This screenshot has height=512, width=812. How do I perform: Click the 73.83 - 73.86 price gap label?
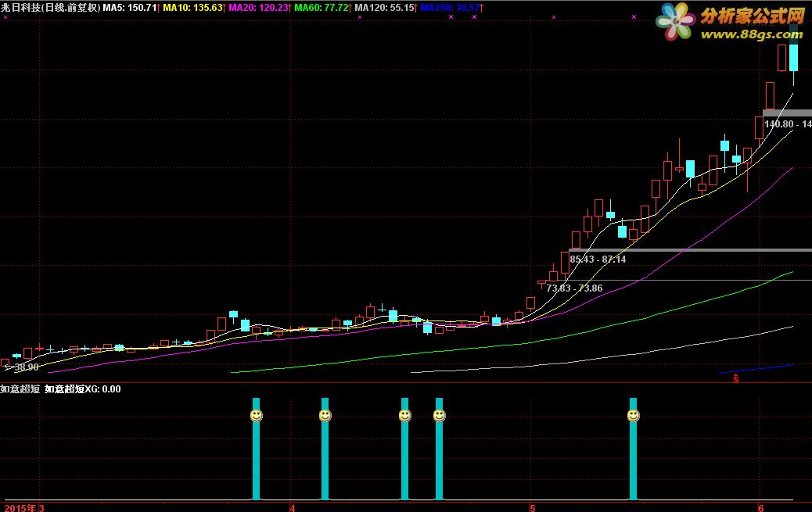574,288
